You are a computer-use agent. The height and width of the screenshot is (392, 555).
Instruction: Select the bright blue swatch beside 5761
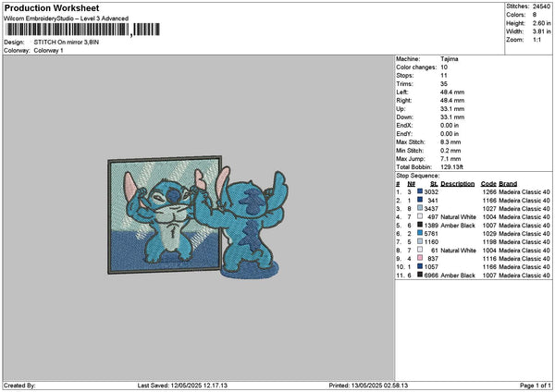point(420,233)
